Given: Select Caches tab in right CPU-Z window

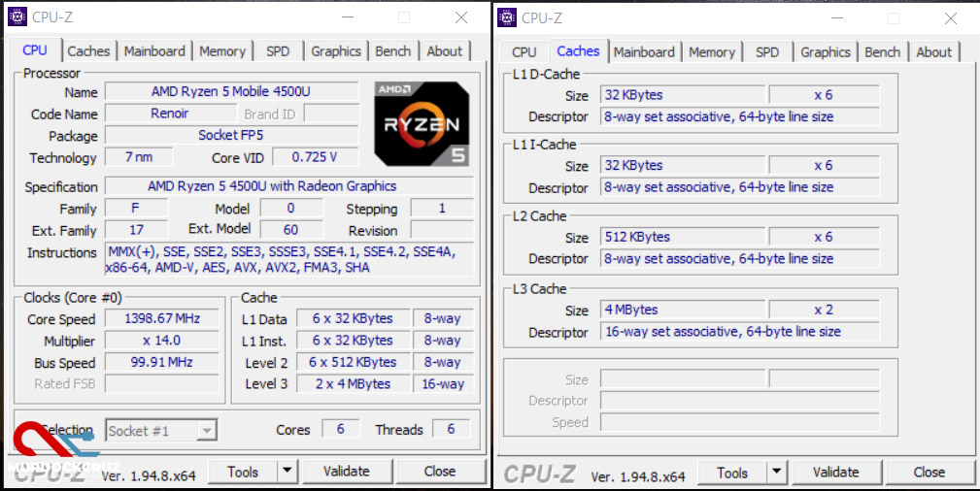Looking at the screenshot, I should coord(578,50).
